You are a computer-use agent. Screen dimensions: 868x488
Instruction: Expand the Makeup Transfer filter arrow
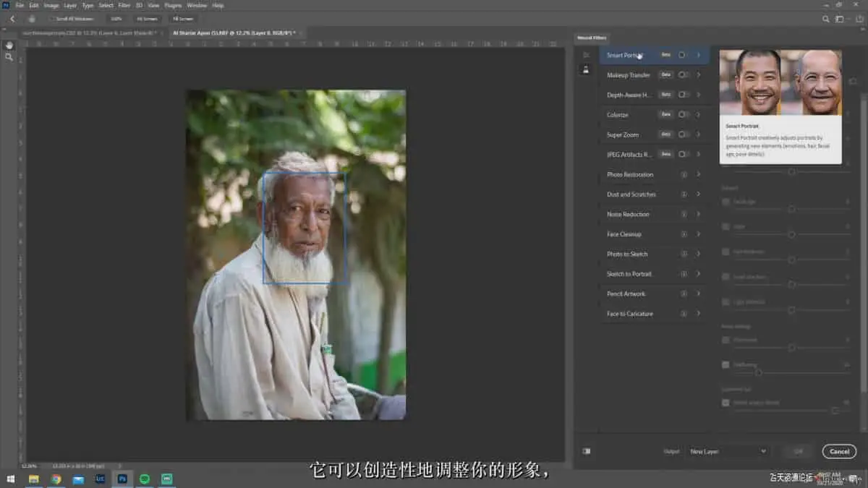699,74
